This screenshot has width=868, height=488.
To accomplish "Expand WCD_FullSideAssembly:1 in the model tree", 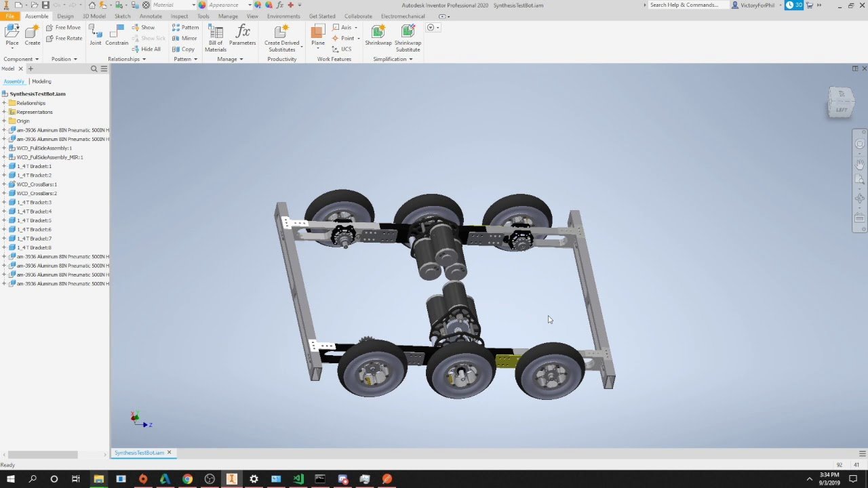I will (x=5, y=148).
